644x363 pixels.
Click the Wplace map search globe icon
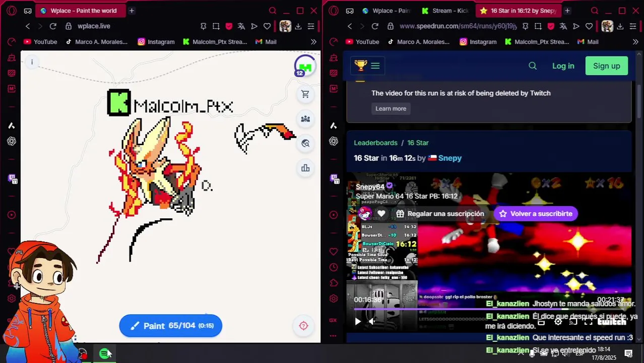point(305,144)
